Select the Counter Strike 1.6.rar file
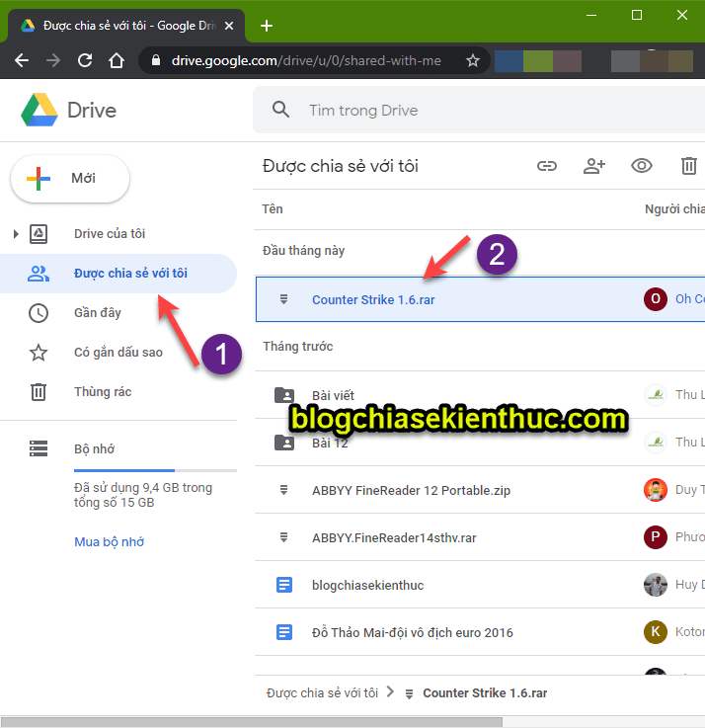The width and height of the screenshot is (705, 728). 480,299
